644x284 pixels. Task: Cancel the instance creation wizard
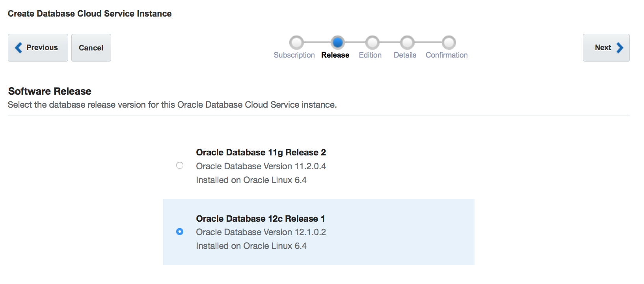(91, 48)
